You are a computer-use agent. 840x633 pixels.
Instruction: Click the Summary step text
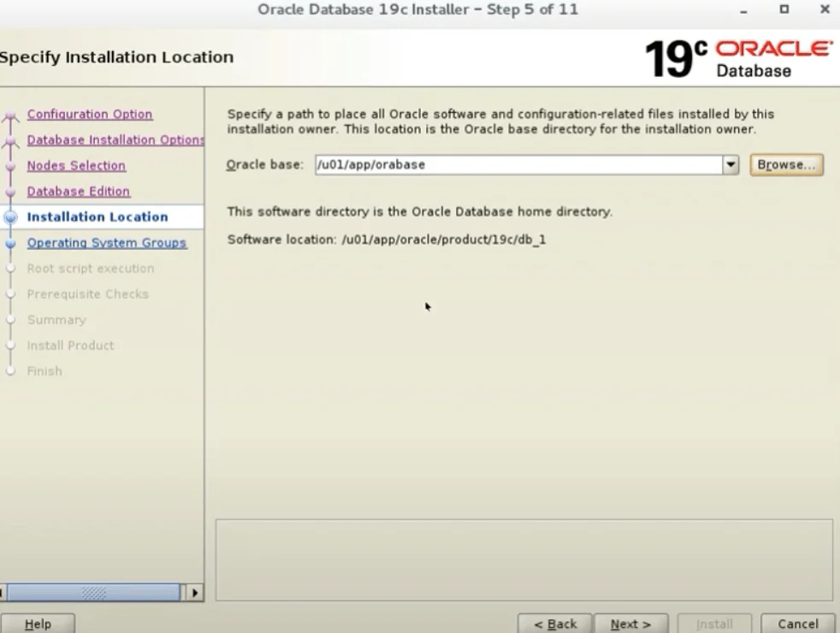tap(56, 320)
